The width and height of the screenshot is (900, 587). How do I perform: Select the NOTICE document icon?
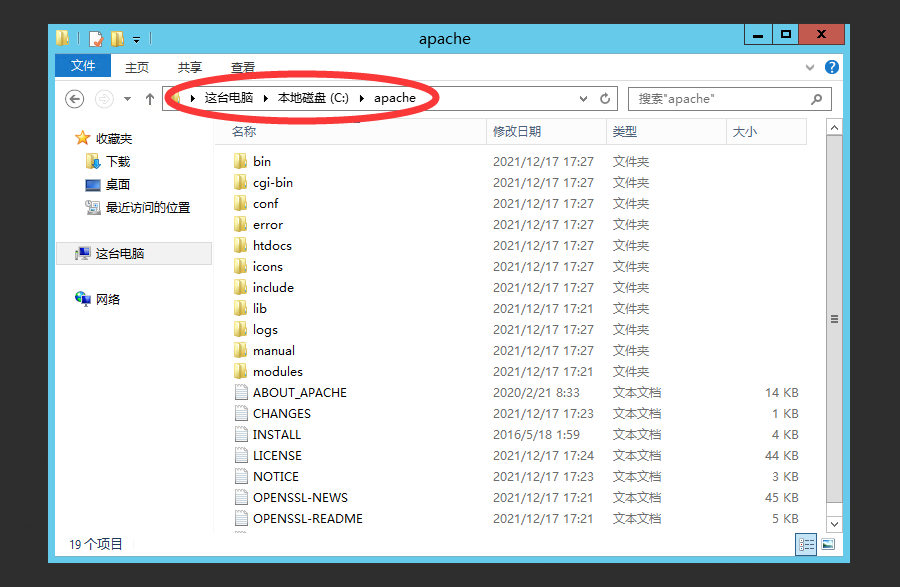pos(241,476)
